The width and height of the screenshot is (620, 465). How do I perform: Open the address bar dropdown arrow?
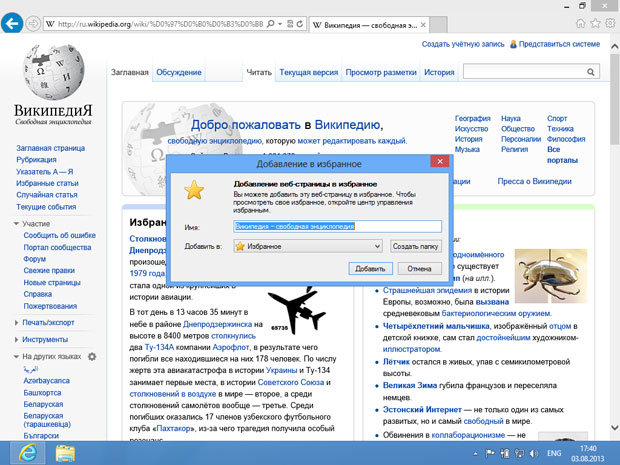point(280,24)
